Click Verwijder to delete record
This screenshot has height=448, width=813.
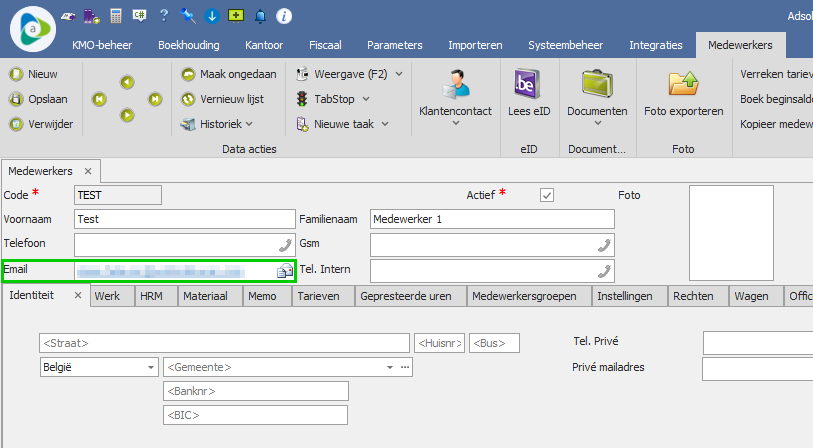click(41, 124)
